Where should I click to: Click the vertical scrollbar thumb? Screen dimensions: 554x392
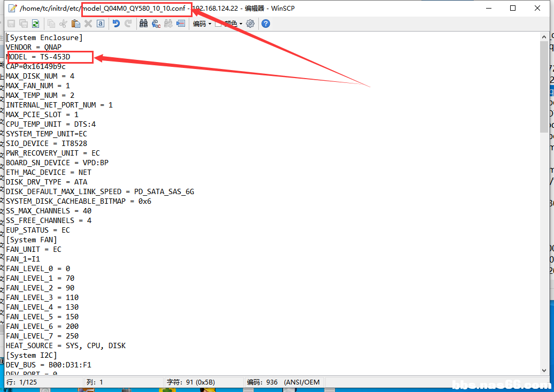544,86
